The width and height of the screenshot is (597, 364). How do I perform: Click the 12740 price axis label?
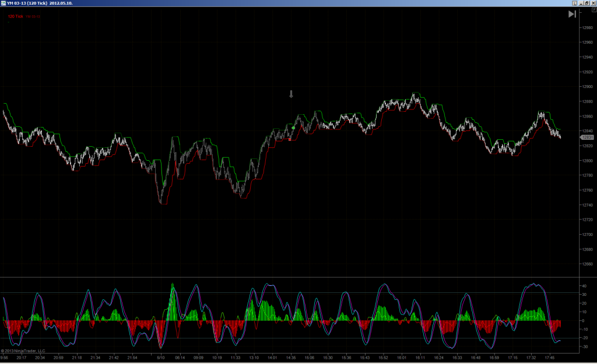tap(588, 205)
